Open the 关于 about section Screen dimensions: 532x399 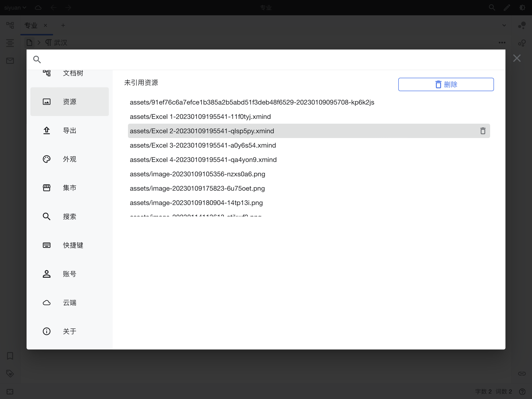tap(69, 331)
